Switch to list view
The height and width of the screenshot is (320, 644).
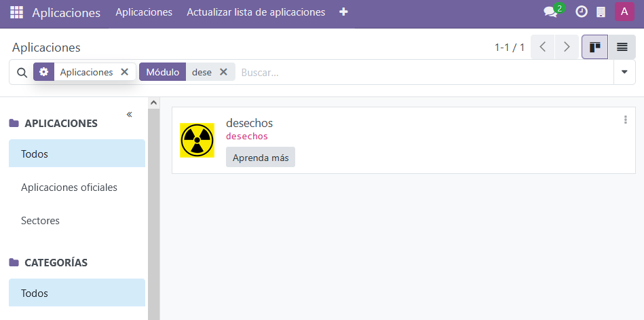click(622, 47)
